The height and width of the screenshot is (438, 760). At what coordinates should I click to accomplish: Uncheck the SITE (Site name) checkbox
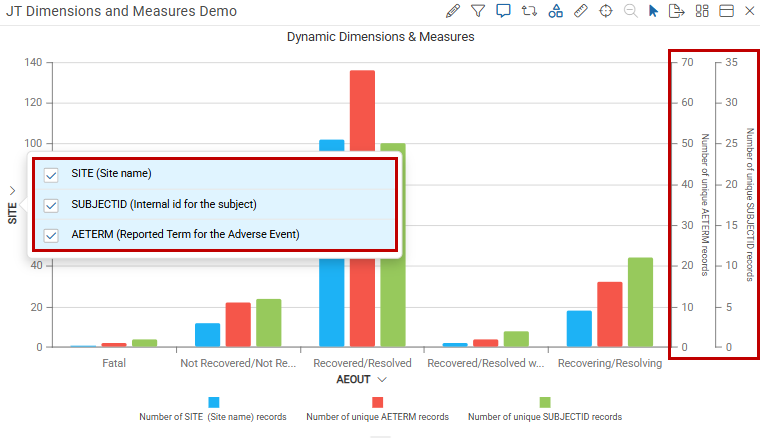click(51, 175)
